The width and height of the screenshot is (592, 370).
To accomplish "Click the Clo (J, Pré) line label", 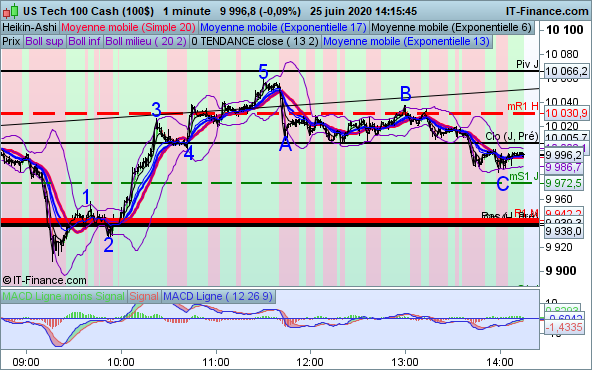I will click(512, 136).
